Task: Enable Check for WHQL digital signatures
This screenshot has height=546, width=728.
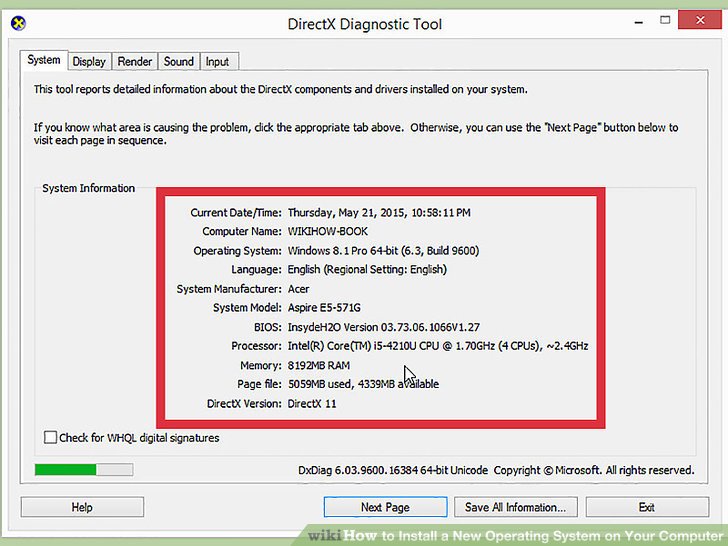Action: 50,437
